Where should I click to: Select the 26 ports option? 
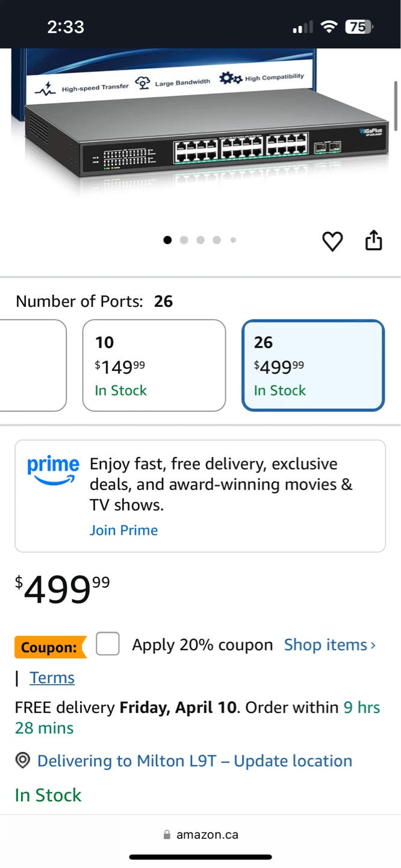pyautogui.click(x=313, y=365)
